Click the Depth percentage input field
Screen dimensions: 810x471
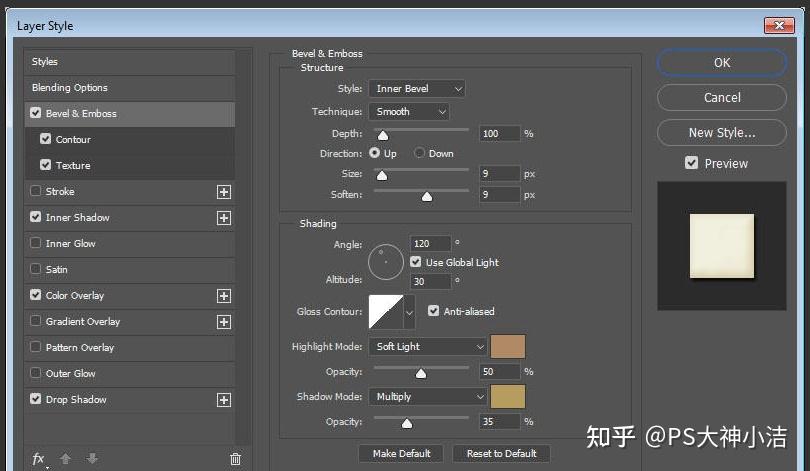pos(499,133)
